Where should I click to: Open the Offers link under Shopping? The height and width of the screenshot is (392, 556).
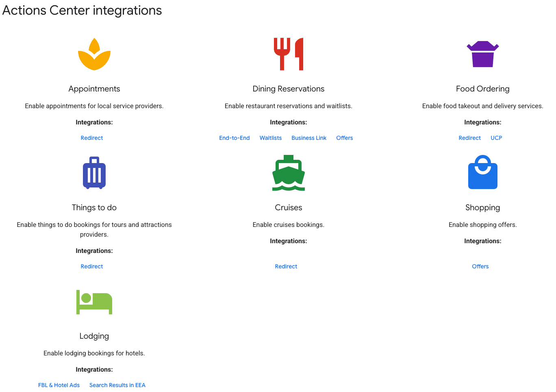pos(480,266)
